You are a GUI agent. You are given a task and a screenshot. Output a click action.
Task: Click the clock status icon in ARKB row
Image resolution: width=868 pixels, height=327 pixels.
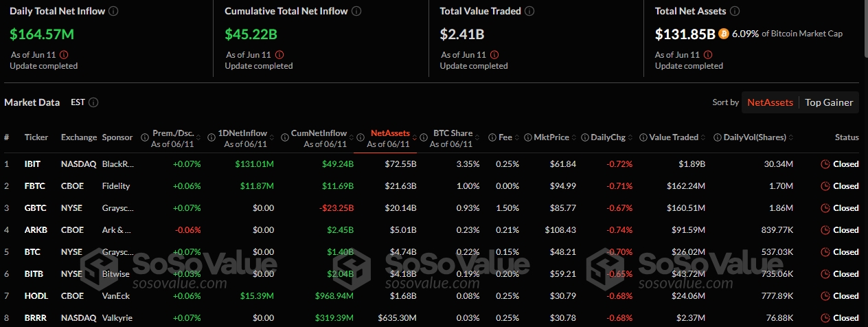[825, 230]
